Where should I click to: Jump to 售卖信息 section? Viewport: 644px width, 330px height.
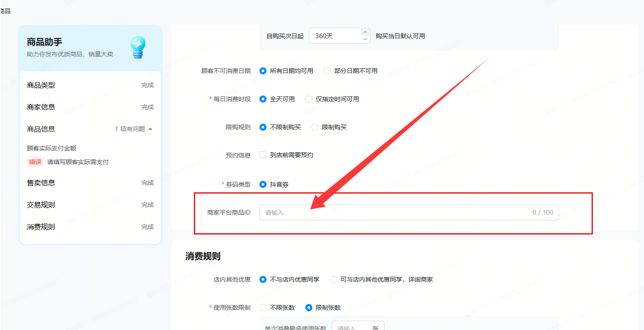pos(41,183)
